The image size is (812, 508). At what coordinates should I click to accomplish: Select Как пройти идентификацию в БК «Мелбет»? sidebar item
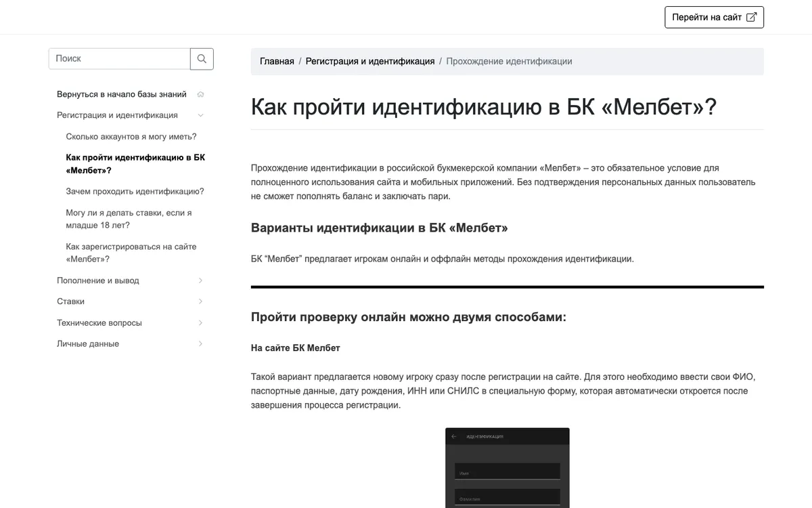point(135,164)
